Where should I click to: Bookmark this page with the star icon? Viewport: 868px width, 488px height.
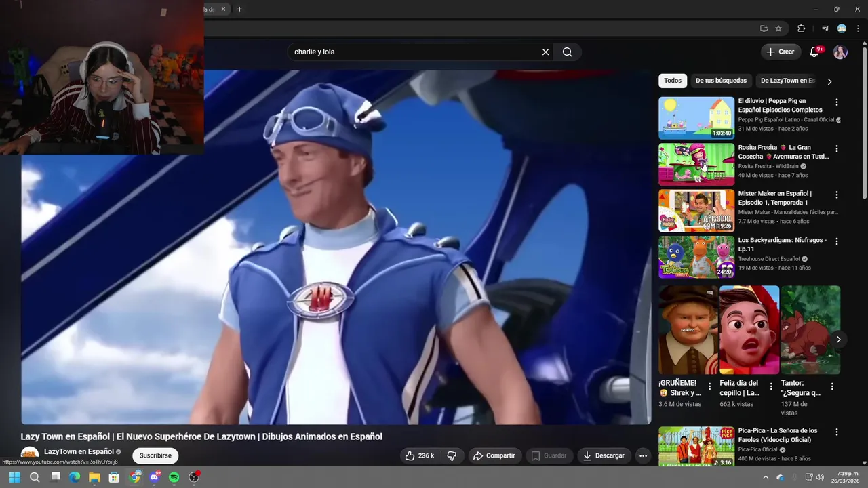[778, 28]
